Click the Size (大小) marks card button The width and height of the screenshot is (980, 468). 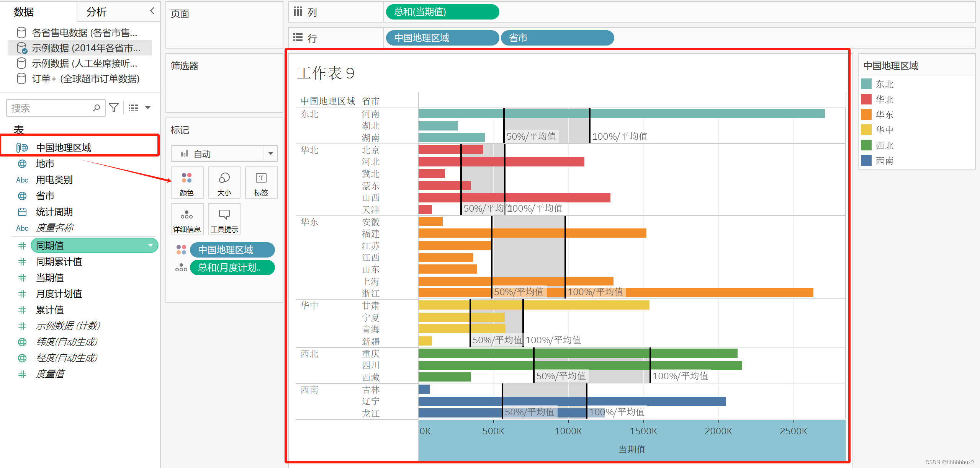point(224,183)
